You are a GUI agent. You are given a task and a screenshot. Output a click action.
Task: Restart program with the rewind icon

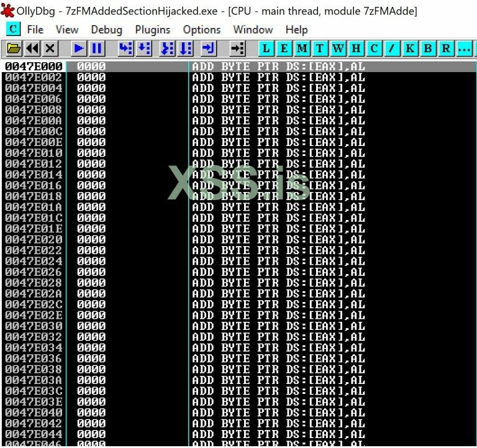(x=32, y=48)
